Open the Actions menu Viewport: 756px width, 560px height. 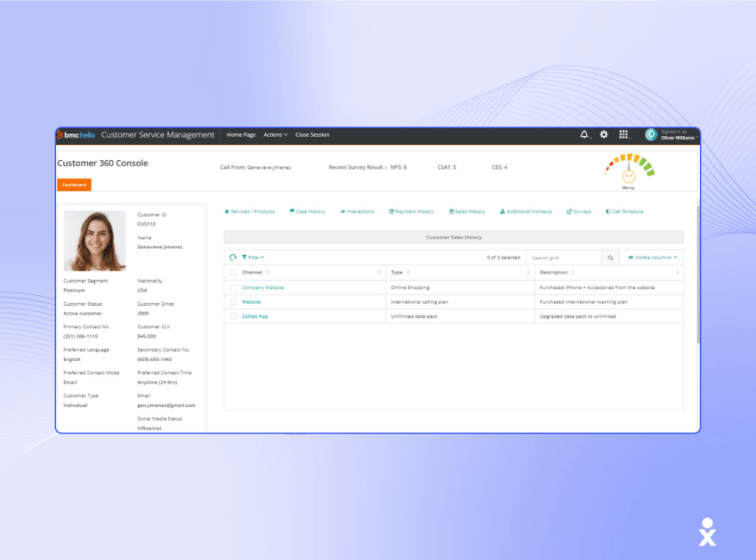tap(274, 134)
